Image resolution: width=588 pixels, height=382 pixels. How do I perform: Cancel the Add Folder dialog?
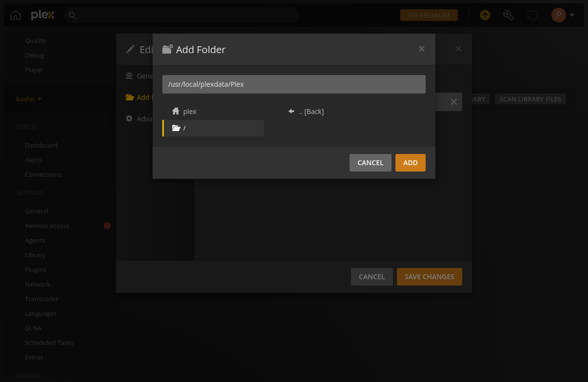pos(371,163)
